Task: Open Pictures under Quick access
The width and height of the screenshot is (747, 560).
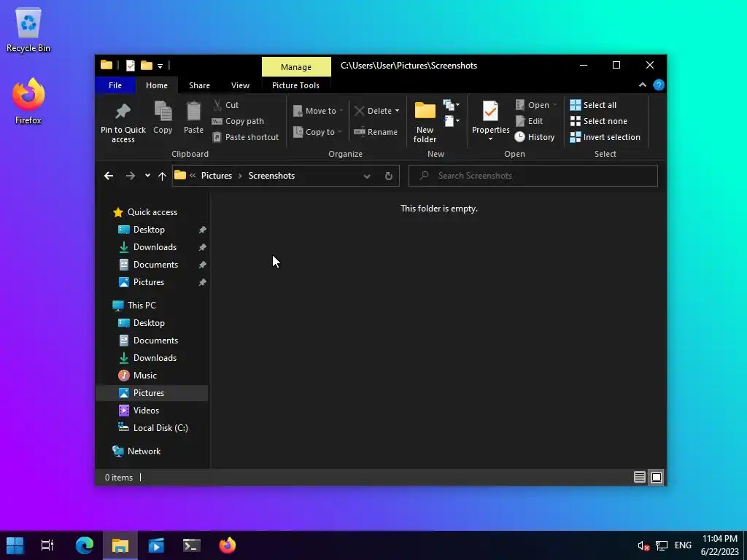Action: (149, 282)
